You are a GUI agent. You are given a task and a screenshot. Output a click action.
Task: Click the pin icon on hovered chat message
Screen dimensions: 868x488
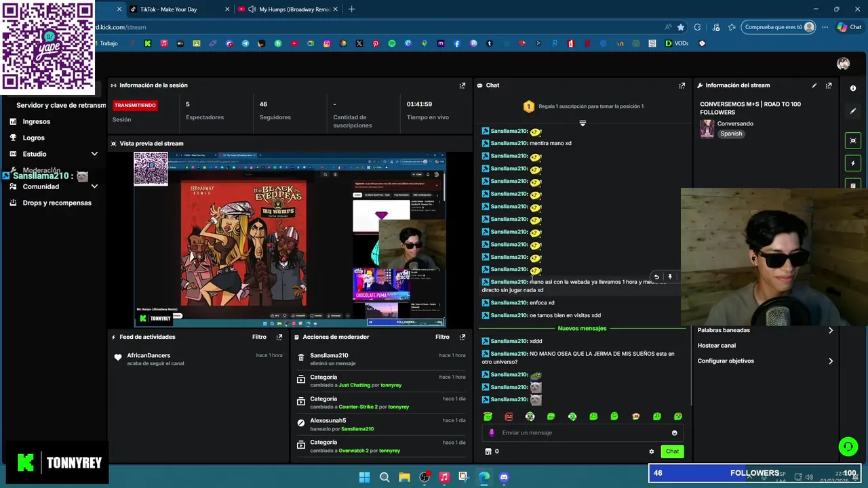pos(670,277)
